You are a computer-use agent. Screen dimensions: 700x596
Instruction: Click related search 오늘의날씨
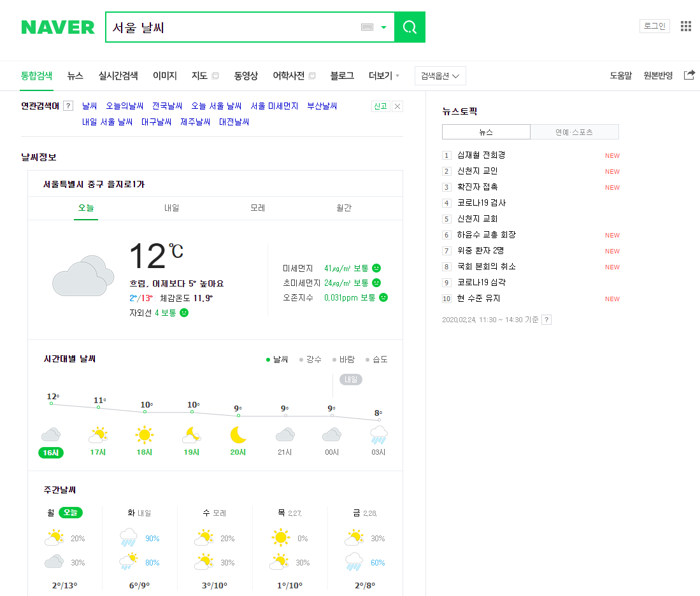point(125,106)
